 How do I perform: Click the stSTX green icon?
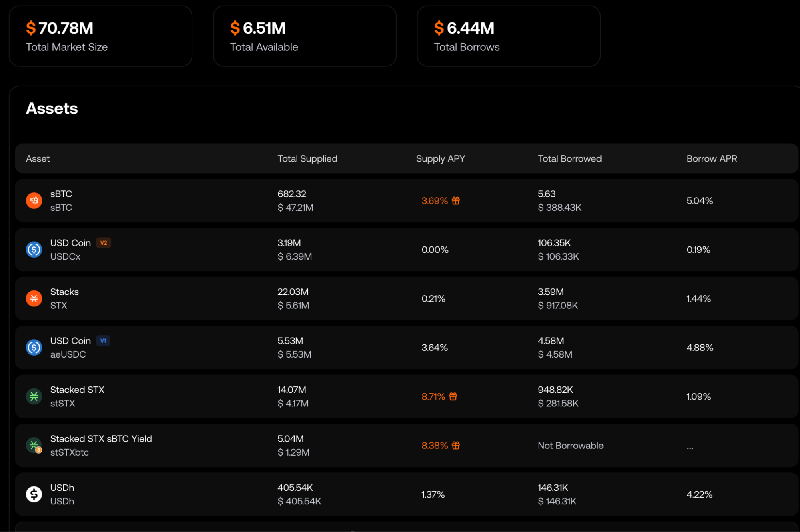34,396
